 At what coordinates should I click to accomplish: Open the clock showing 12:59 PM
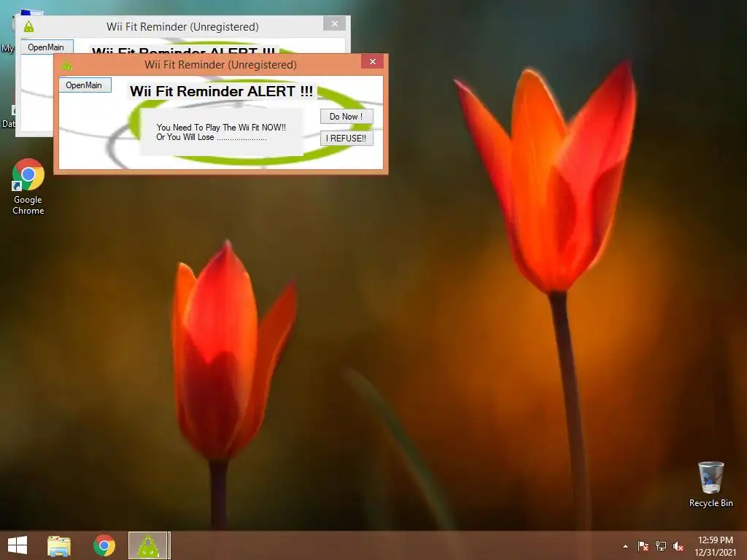click(715, 546)
